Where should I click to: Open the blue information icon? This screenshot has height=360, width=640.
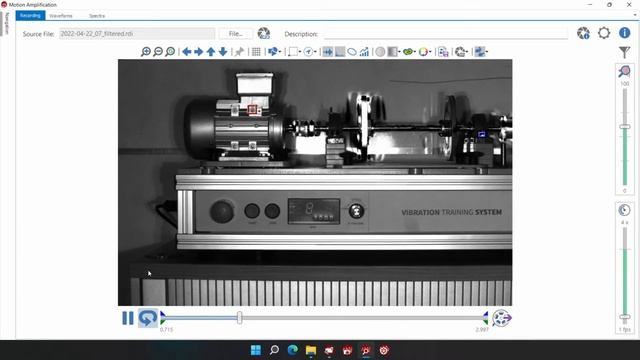click(624, 33)
